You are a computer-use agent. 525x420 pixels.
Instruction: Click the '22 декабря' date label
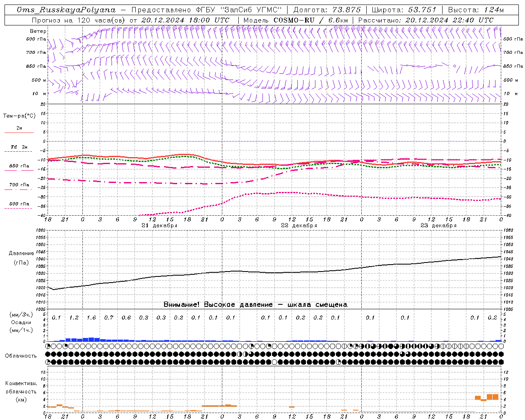coord(299,226)
